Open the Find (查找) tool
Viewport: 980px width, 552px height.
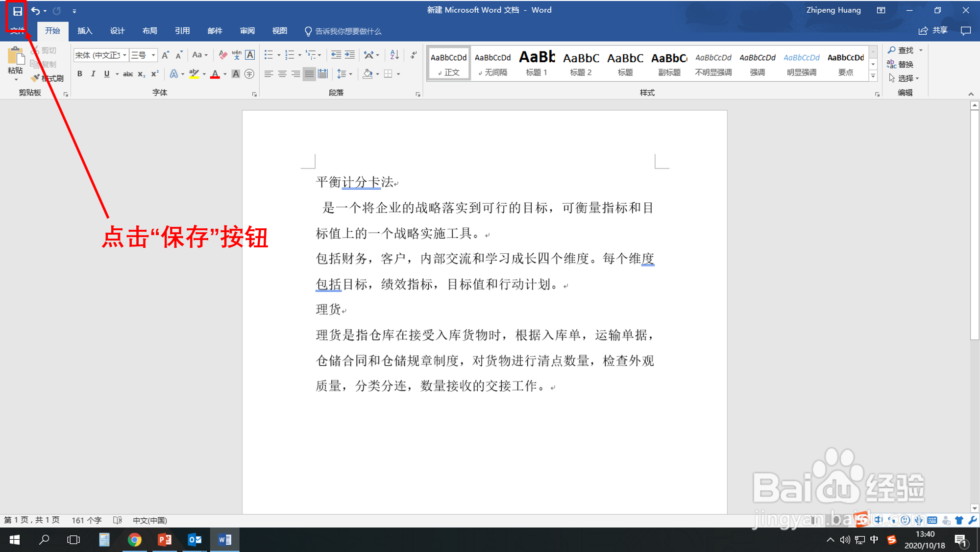coord(904,49)
